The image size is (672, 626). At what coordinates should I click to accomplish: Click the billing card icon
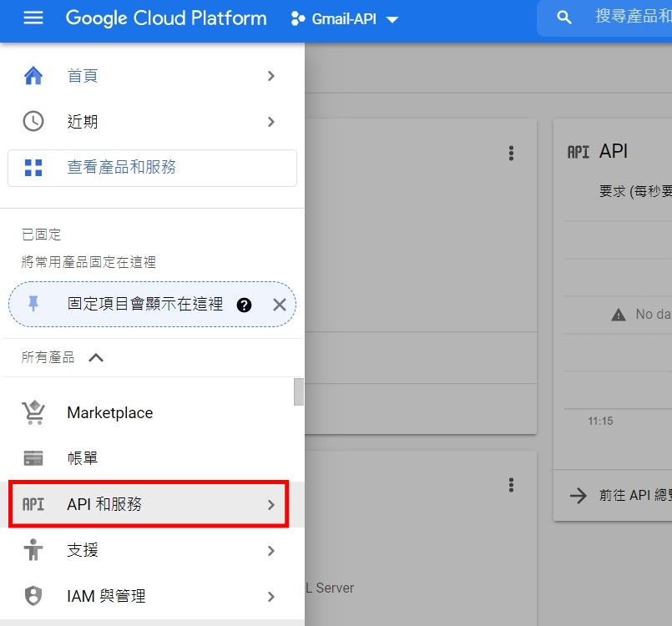click(33, 458)
